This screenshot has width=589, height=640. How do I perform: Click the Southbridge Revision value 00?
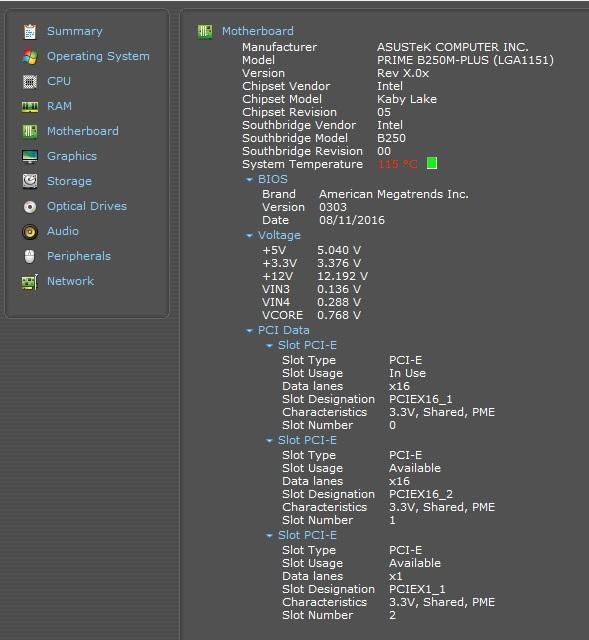point(384,151)
